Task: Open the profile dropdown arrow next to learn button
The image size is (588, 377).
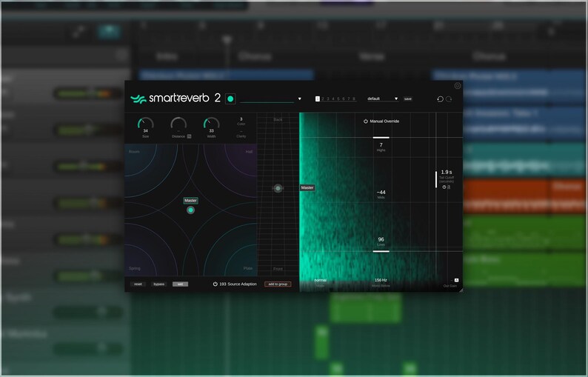Action: tap(300, 99)
